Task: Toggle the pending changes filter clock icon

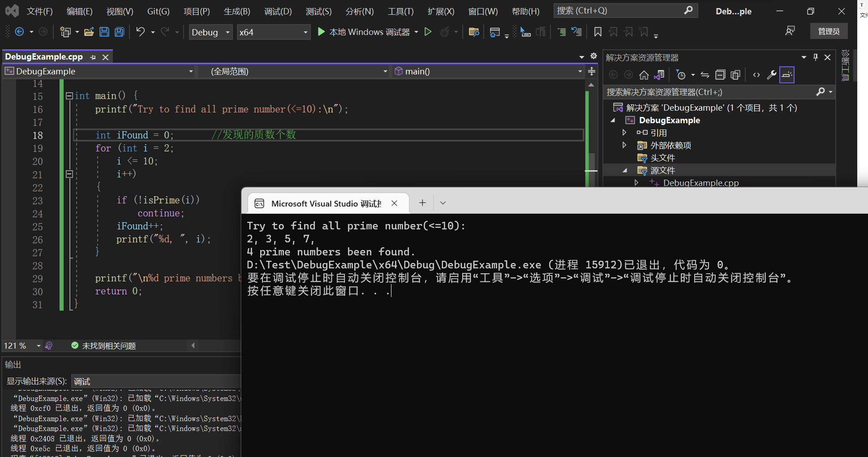Action: coord(681,75)
